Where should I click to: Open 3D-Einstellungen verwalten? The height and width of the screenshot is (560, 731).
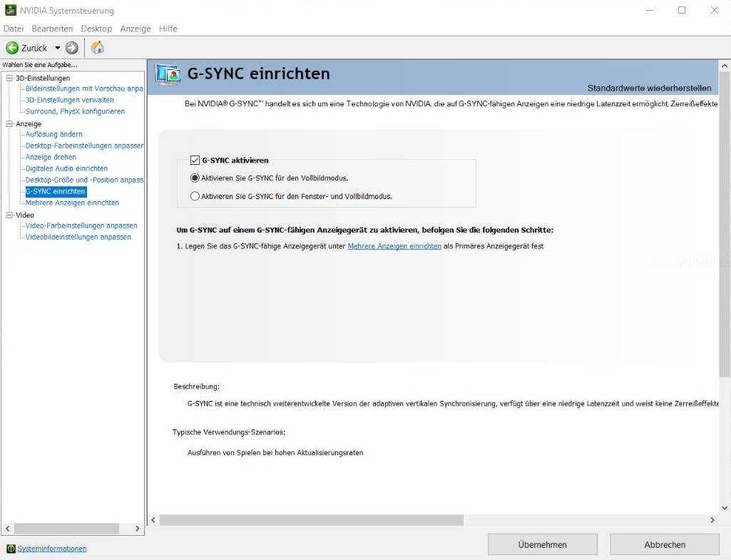(69, 100)
